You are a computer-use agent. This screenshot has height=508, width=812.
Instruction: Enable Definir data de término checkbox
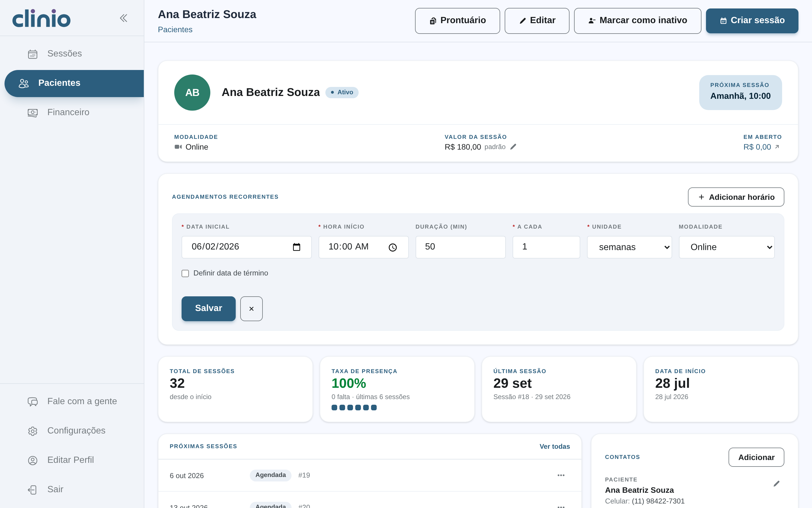(x=185, y=273)
